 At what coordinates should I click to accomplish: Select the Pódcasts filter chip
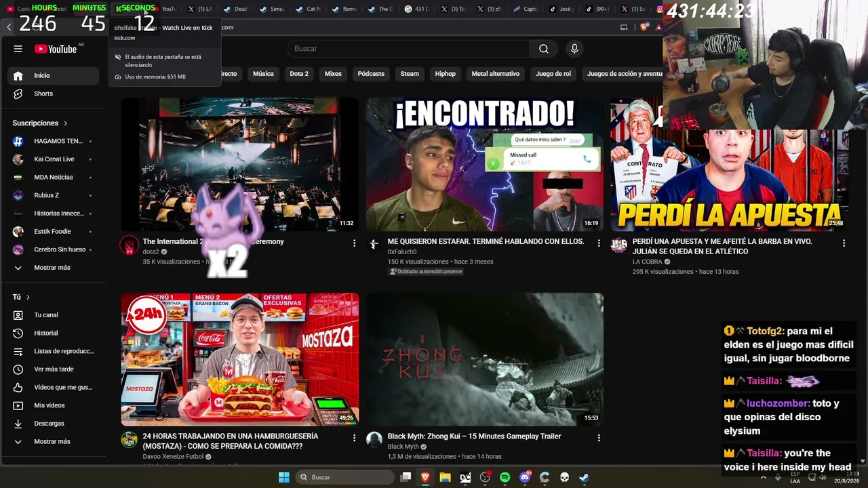pos(371,74)
